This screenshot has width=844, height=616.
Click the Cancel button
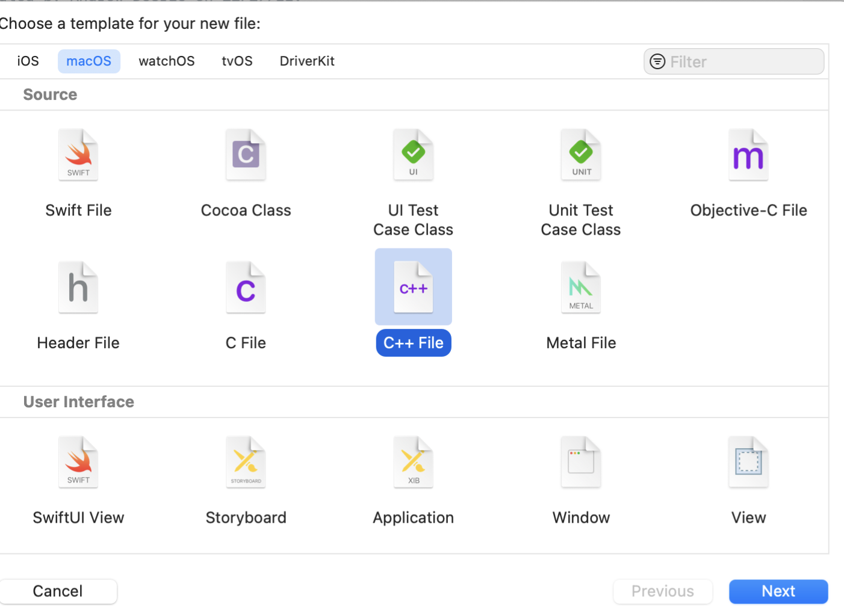coord(58,591)
